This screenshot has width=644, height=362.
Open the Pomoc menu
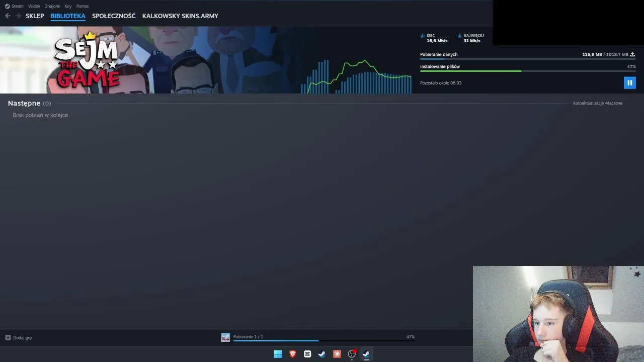tap(83, 6)
